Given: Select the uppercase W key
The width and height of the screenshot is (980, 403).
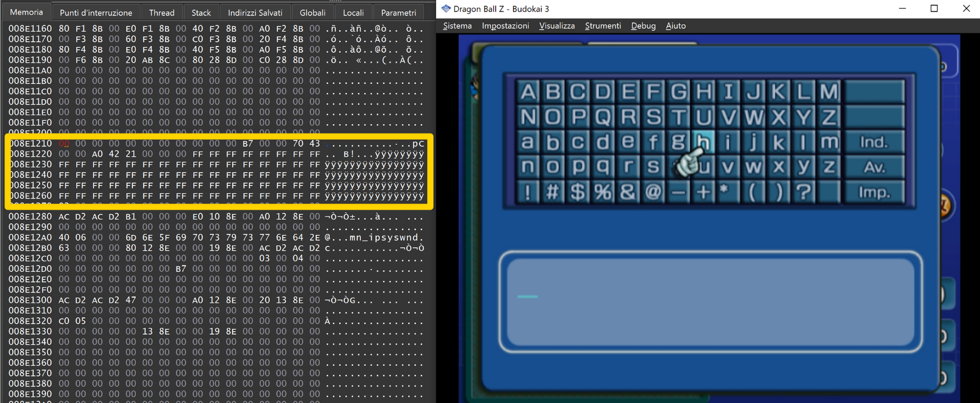Looking at the screenshot, I should (753, 117).
